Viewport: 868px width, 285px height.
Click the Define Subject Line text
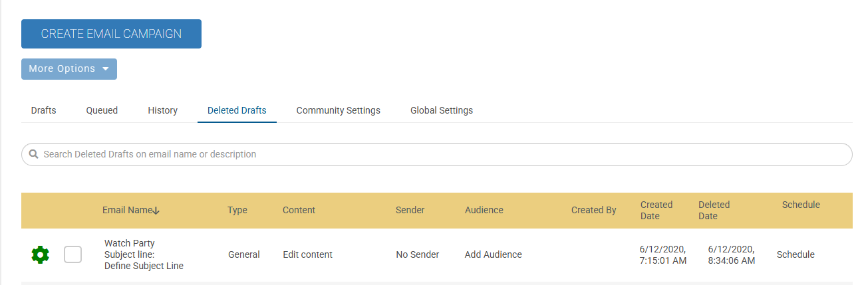(144, 266)
